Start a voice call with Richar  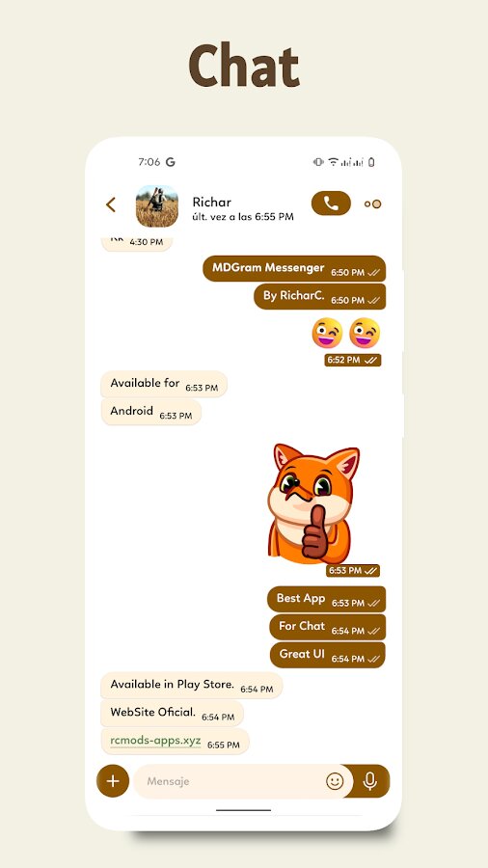(331, 203)
